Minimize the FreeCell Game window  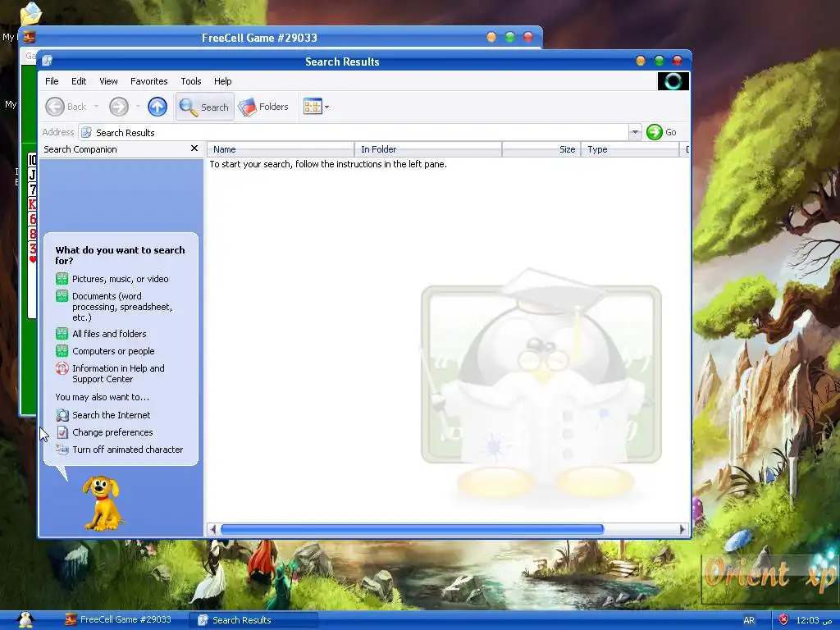point(491,36)
